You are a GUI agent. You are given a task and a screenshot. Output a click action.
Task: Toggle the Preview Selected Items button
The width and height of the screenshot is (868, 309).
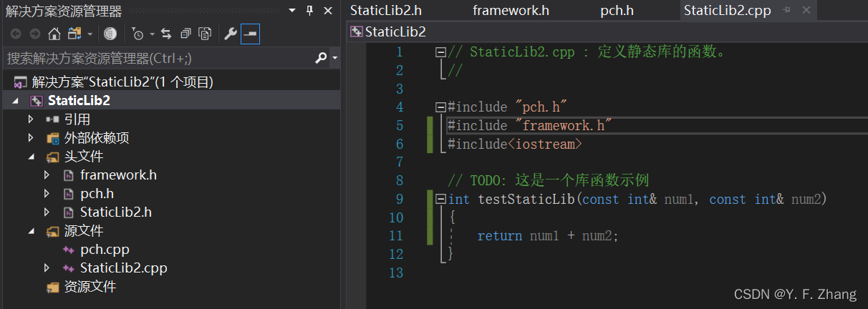coord(251,34)
